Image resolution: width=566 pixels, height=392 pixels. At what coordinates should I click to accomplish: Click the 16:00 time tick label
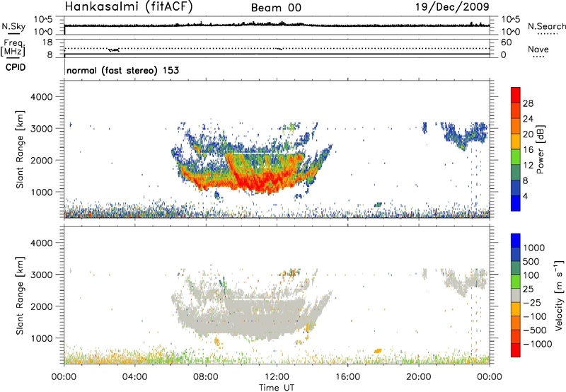(347, 377)
